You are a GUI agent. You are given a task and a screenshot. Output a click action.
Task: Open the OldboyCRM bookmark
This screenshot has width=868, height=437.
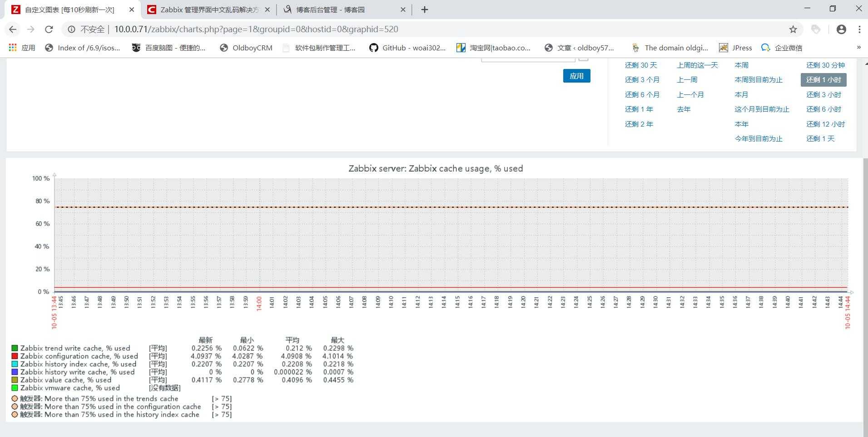point(246,48)
